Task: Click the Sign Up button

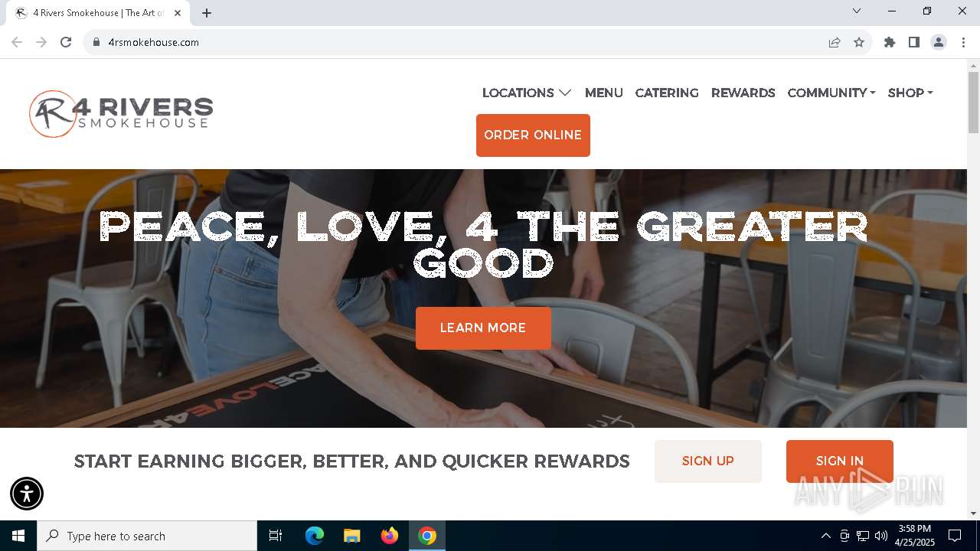Action: (x=708, y=461)
